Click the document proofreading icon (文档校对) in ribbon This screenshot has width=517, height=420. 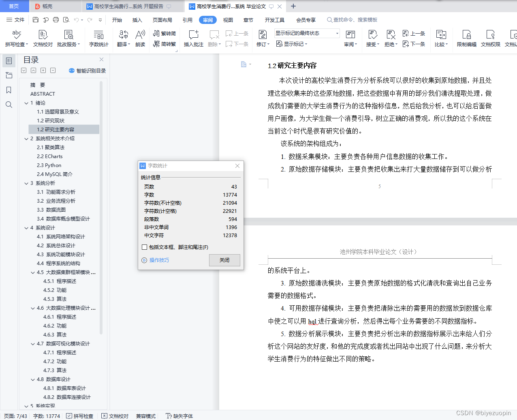pos(43,38)
